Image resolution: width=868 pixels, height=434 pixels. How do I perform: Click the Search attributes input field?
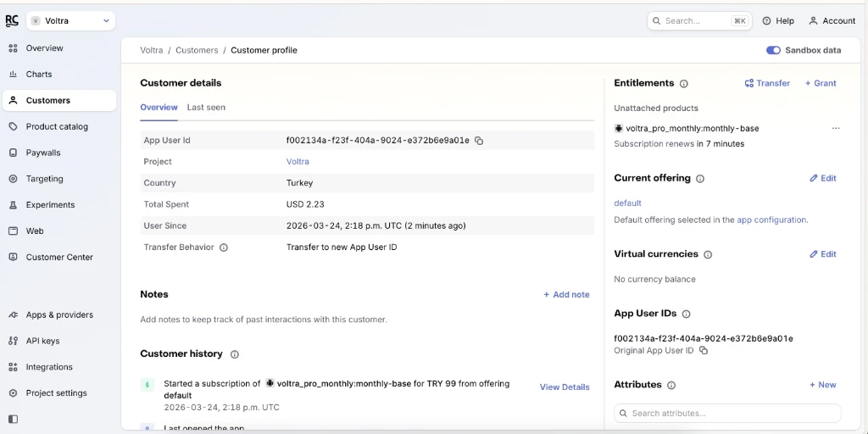727,414
